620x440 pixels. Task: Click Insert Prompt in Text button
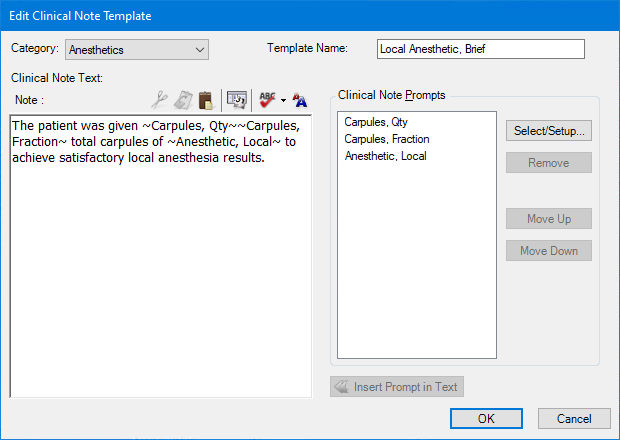coord(397,387)
